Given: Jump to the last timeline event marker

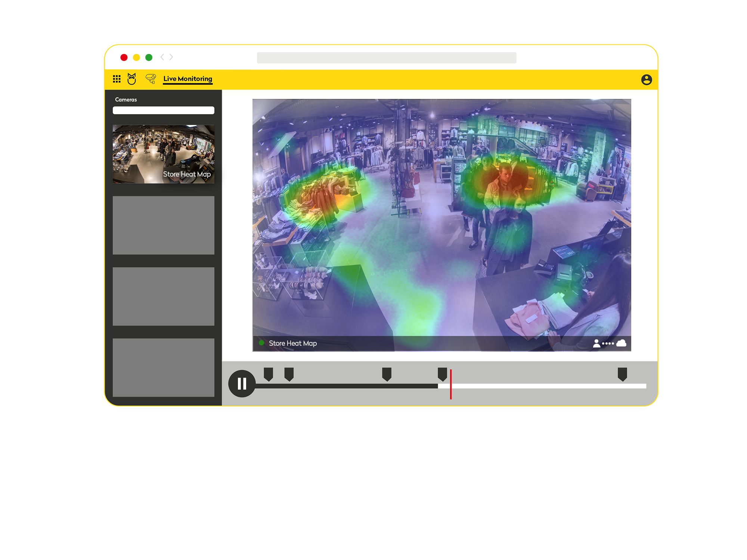Looking at the screenshot, I should 622,374.
